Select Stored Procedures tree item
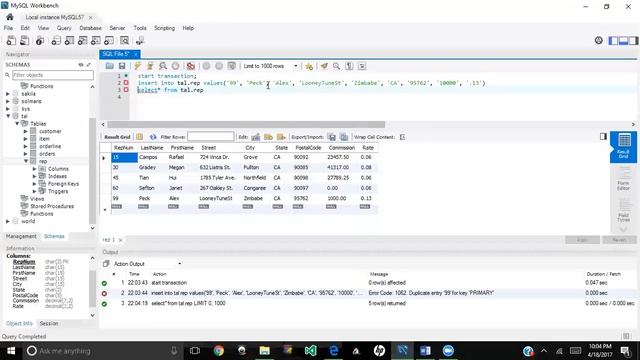Screen dimensions: 640x360 tap(52, 206)
